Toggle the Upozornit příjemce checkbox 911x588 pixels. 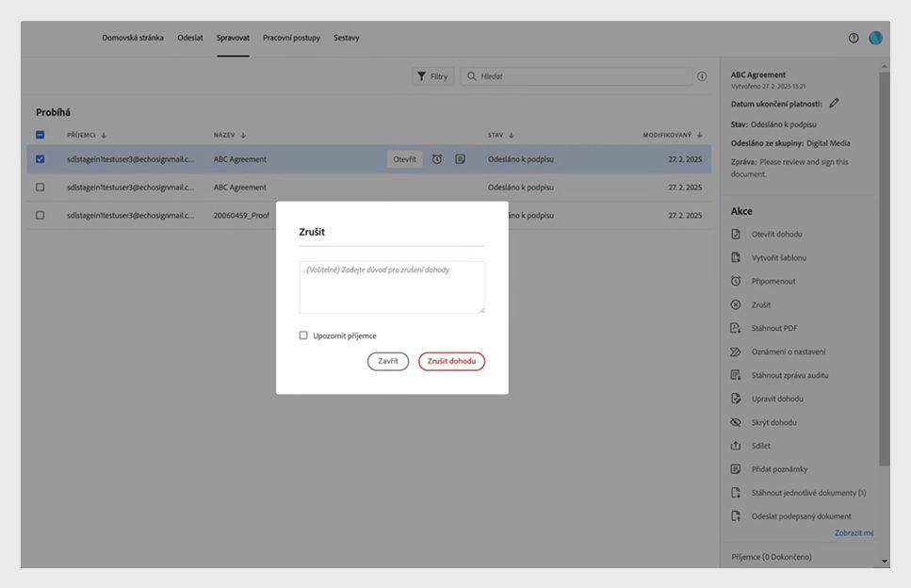pyautogui.click(x=303, y=335)
